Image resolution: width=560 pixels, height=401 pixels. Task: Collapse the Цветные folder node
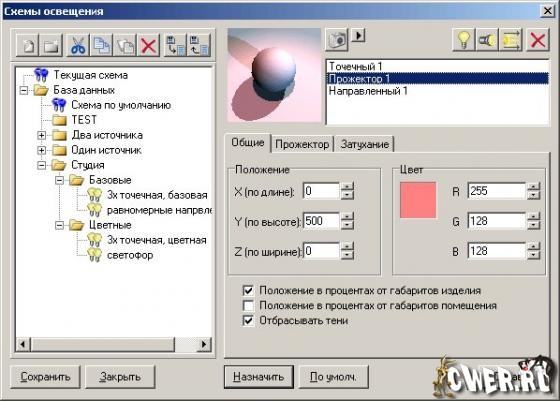point(59,225)
